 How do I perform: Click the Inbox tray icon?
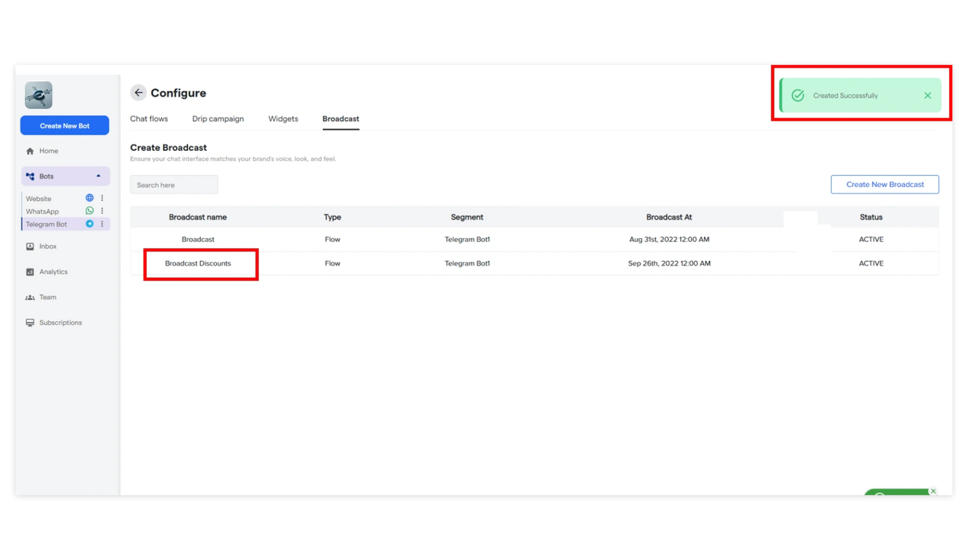[30, 246]
